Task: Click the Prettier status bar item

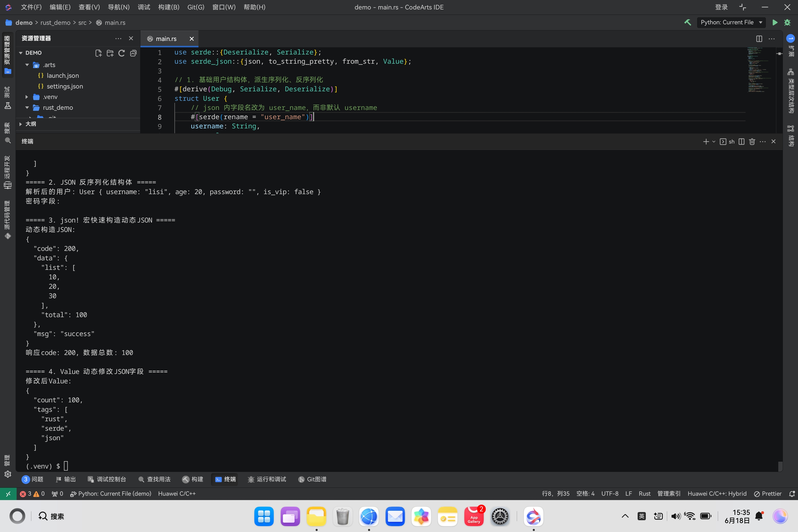Action: (768, 494)
